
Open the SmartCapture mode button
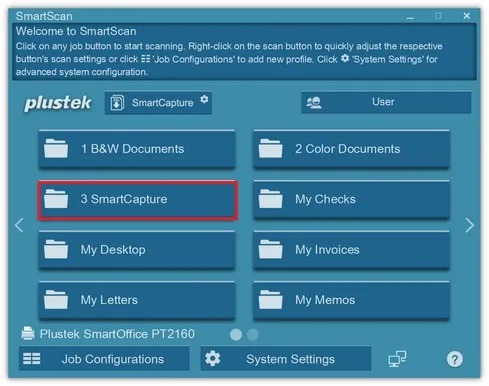point(158,103)
